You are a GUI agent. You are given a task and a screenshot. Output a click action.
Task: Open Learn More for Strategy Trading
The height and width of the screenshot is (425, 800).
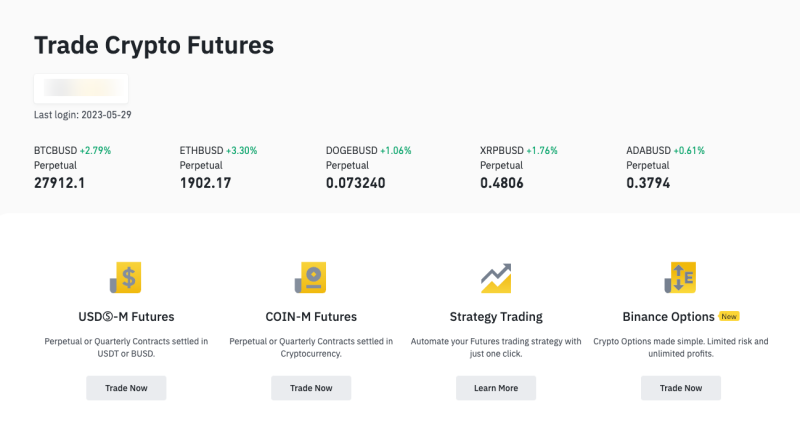(496, 388)
